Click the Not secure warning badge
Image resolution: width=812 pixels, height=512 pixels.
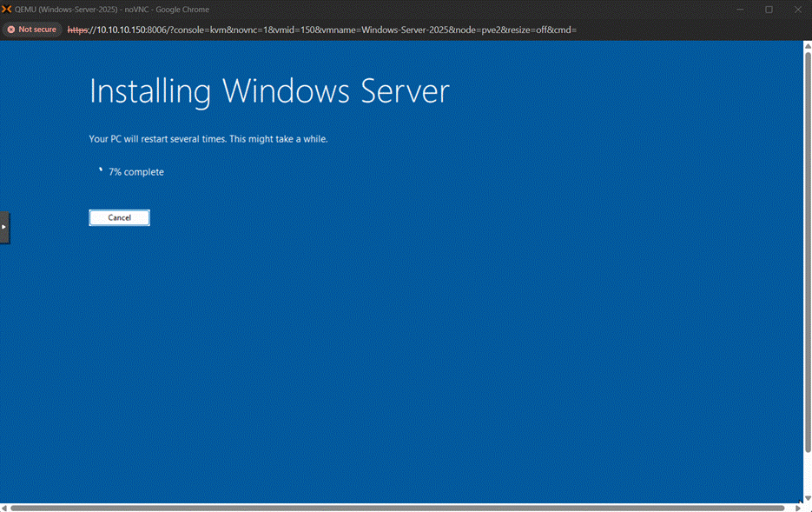click(32, 30)
